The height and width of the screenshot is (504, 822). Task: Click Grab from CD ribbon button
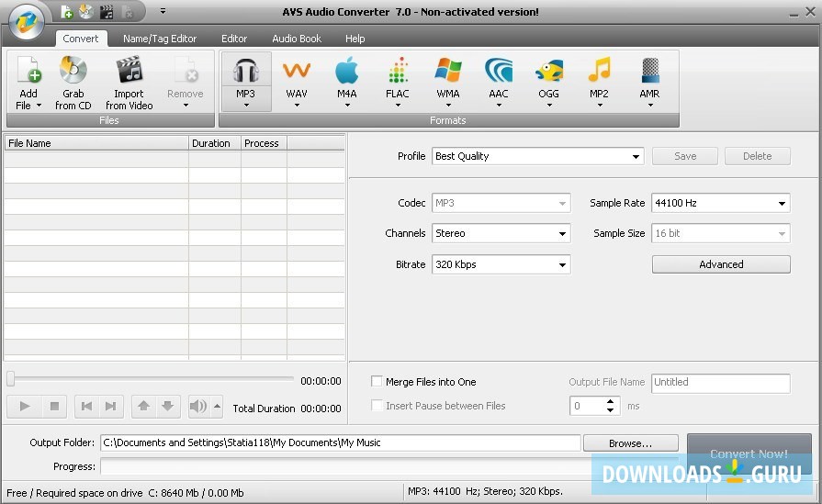pyautogui.click(x=73, y=83)
